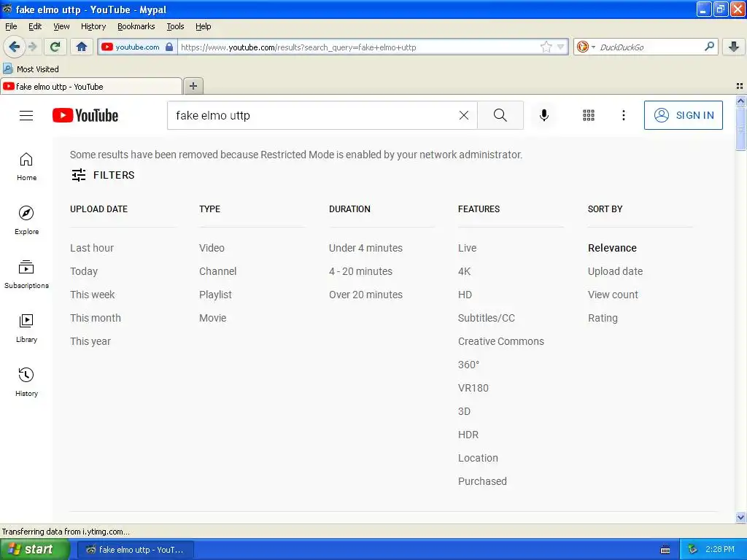Open the Downloads arrow icon
The width and height of the screenshot is (747, 560).
pyautogui.click(x=734, y=47)
